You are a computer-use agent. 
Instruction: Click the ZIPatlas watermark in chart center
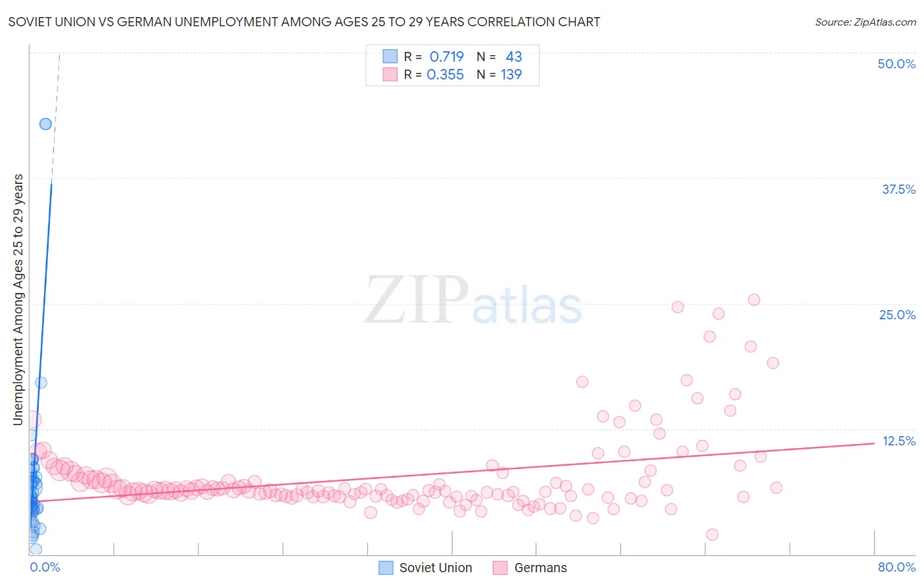473,300
